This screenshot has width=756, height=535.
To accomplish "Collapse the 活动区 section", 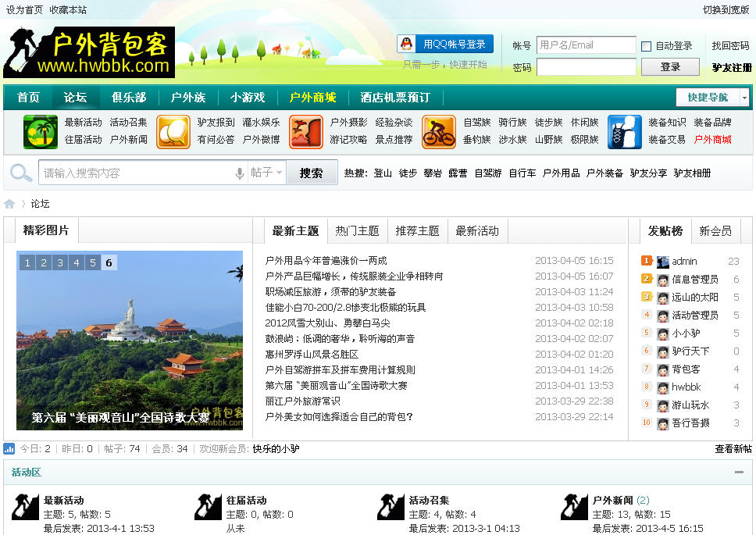I will tap(739, 473).
